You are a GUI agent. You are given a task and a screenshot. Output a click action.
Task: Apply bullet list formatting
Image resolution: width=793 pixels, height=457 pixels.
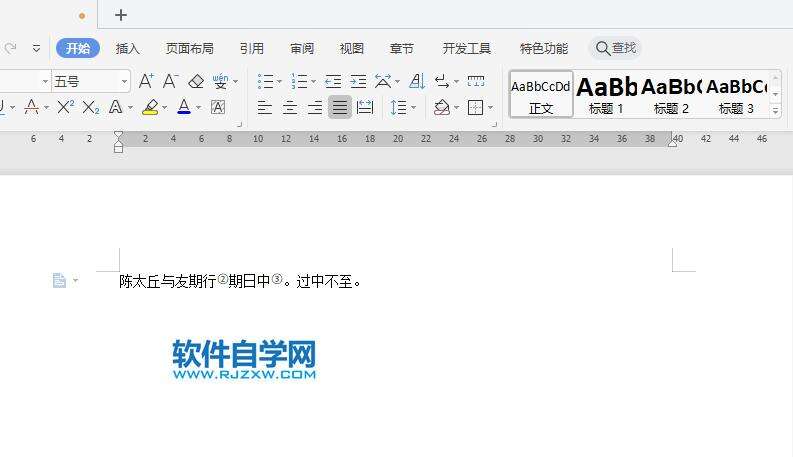pyautogui.click(x=265, y=81)
